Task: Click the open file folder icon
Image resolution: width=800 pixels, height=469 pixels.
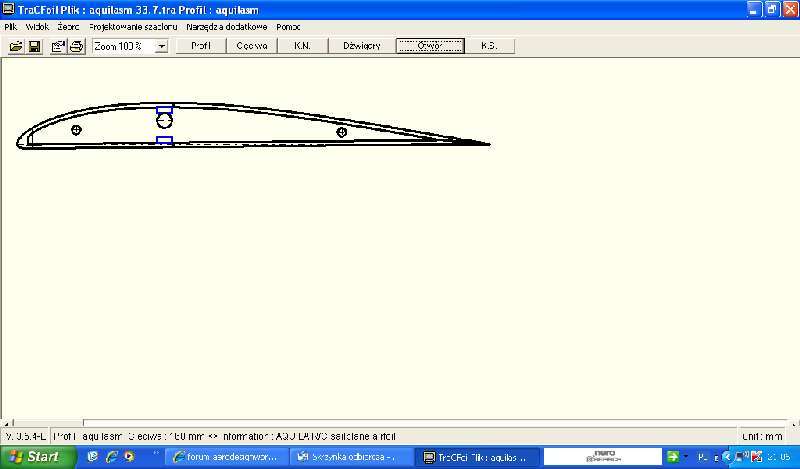Action: click(x=15, y=46)
